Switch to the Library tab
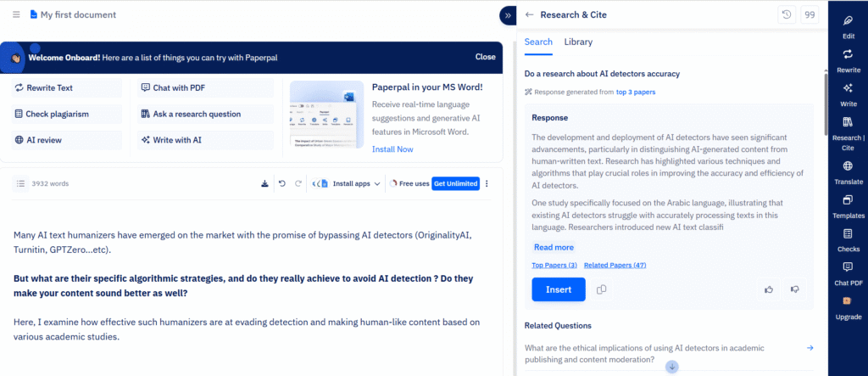 click(x=578, y=42)
